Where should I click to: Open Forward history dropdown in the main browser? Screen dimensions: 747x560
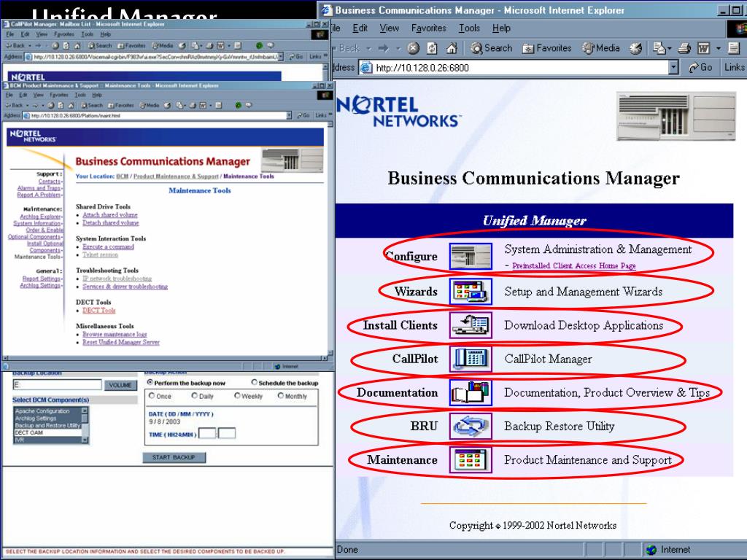(398, 49)
